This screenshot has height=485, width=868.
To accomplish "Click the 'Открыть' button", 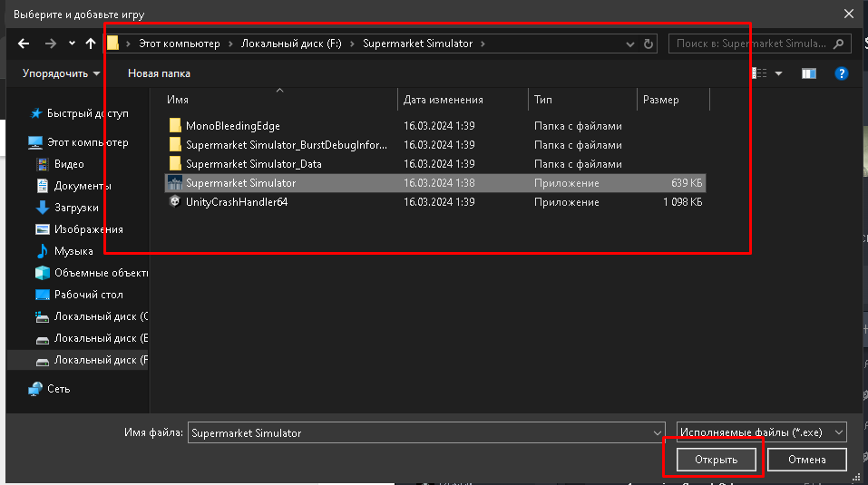I will pyautogui.click(x=716, y=459).
